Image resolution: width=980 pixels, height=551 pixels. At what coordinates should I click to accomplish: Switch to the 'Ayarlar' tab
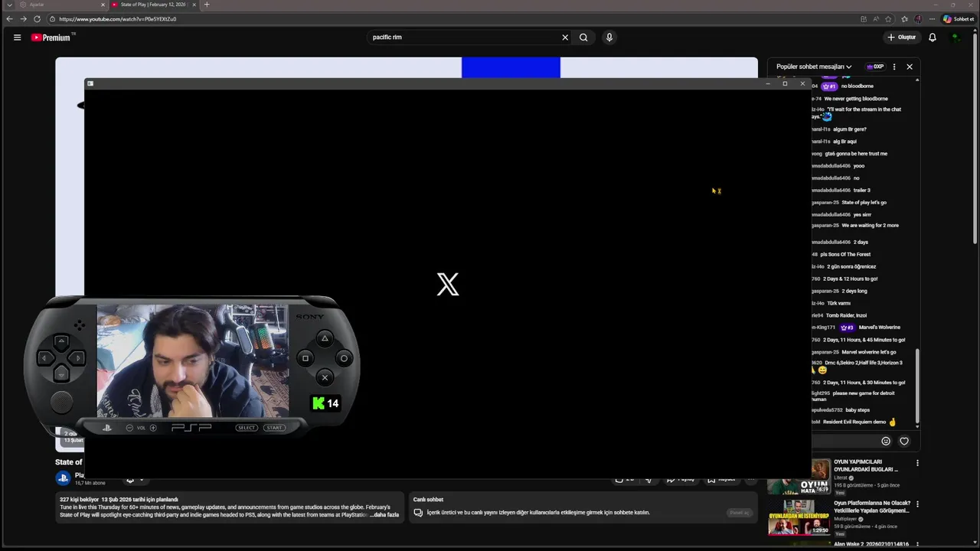click(x=60, y=5)
